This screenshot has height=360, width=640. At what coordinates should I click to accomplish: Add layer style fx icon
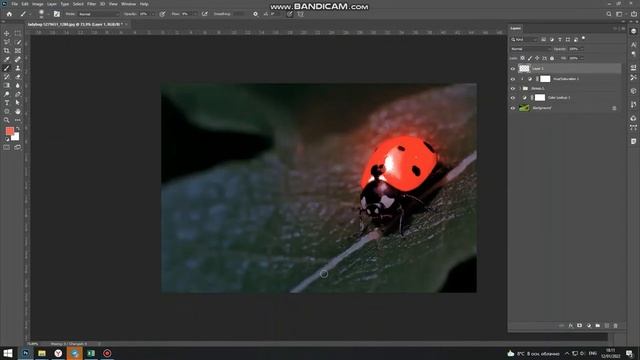[571, 326]
